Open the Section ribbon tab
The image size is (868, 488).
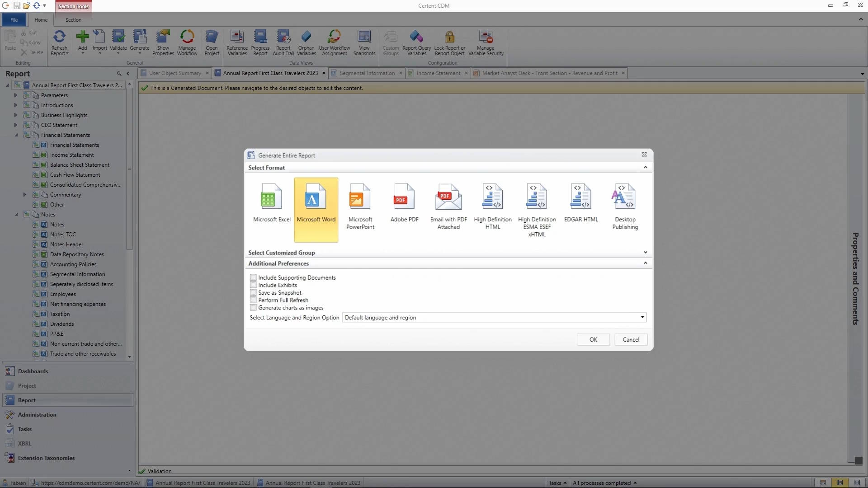[x=73, y=20]
